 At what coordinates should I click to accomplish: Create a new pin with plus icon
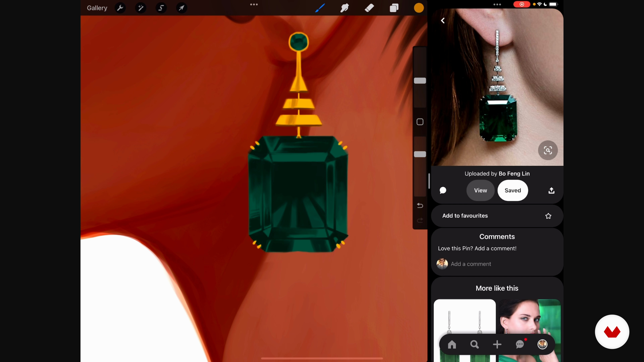497,345
